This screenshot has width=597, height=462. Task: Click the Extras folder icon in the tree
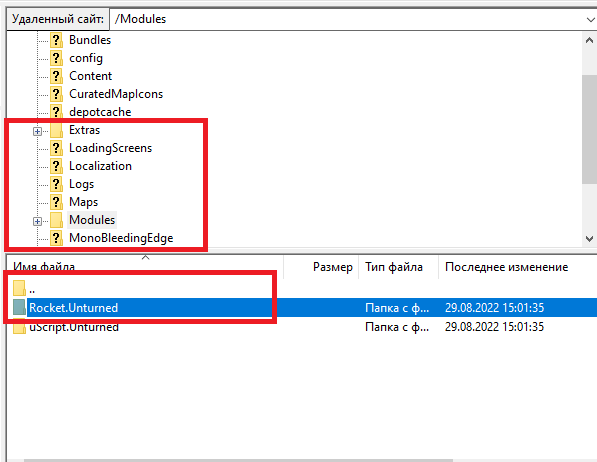56,130
